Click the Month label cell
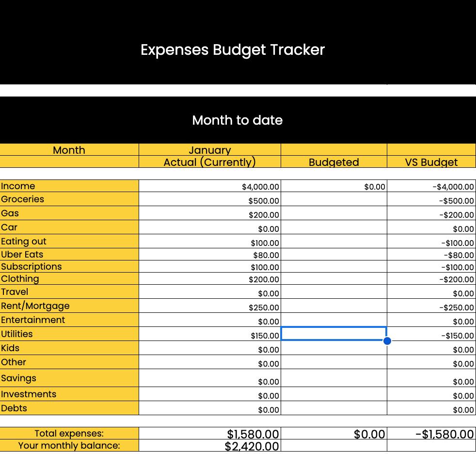 pos(69,150)
